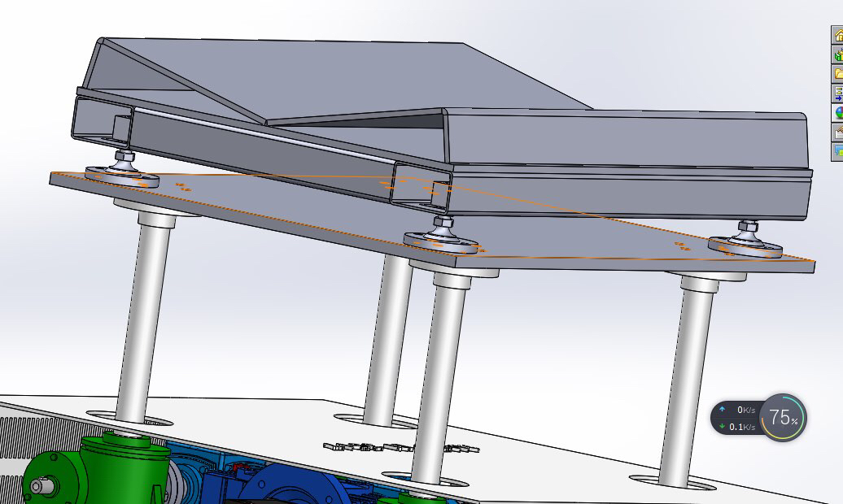Open the File Explorer task pane tab
843x504 pixels.
[837, 74]
